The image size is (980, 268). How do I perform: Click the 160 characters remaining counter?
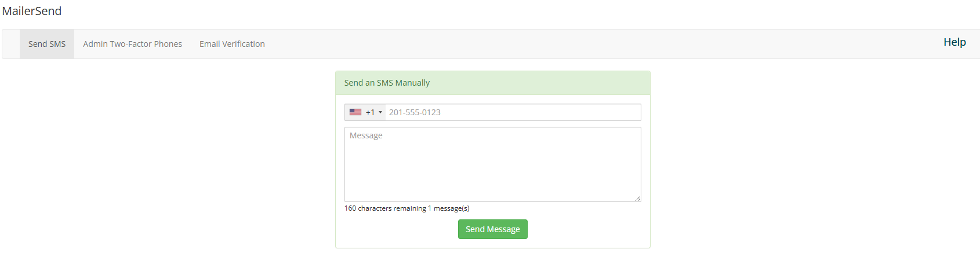tap(385, 208)
